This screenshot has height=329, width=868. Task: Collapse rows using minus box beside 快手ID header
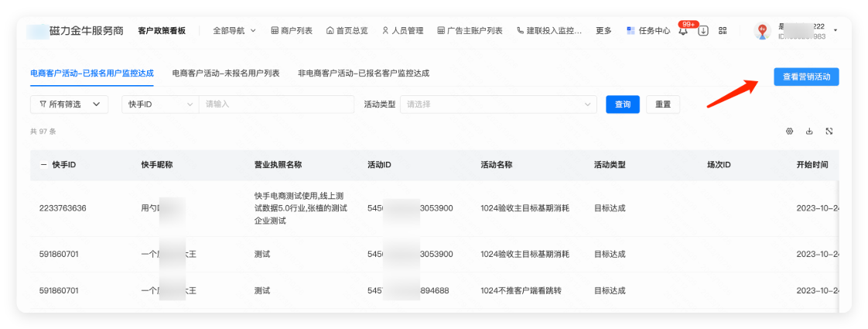point(43,165)
